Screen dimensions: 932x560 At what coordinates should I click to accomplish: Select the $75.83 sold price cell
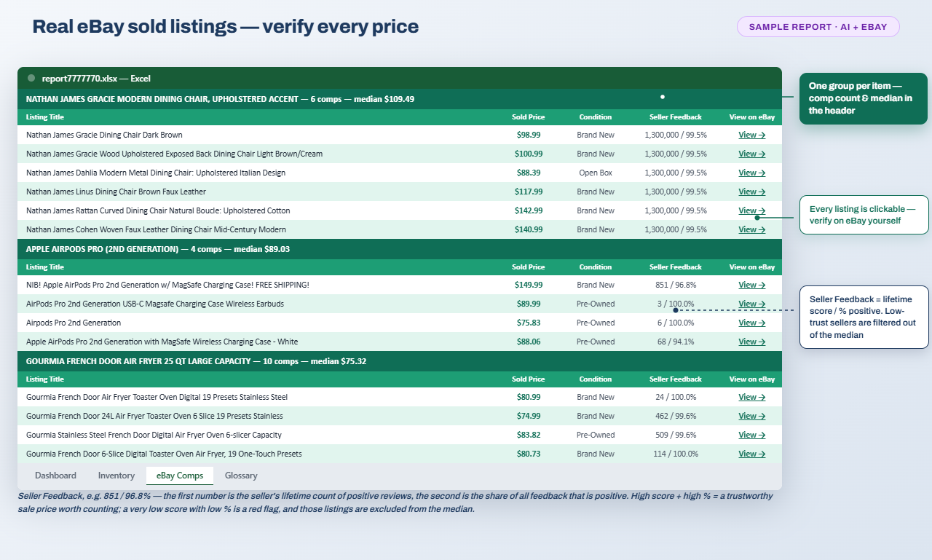pyautogui.click(x=529, y=323)
